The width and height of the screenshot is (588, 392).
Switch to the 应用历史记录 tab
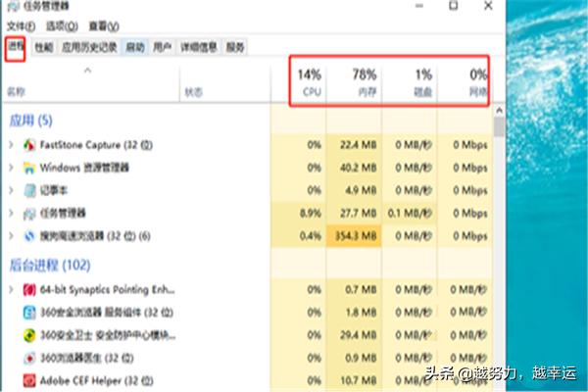pyautogui.click(x=89, y=47)
